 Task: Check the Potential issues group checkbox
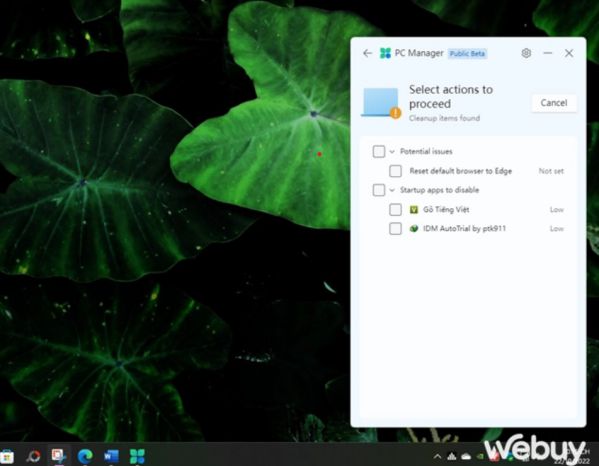click(x=379, y=151)
